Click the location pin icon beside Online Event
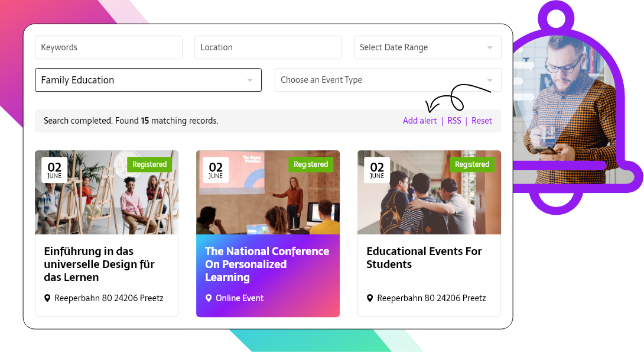 click(209, 298)
